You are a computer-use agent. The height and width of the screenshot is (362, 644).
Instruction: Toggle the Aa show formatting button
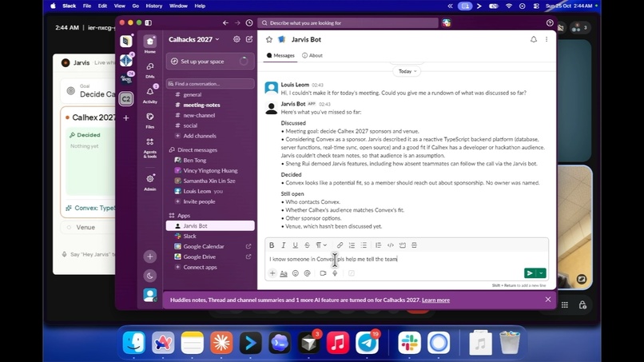click(284, 273)
